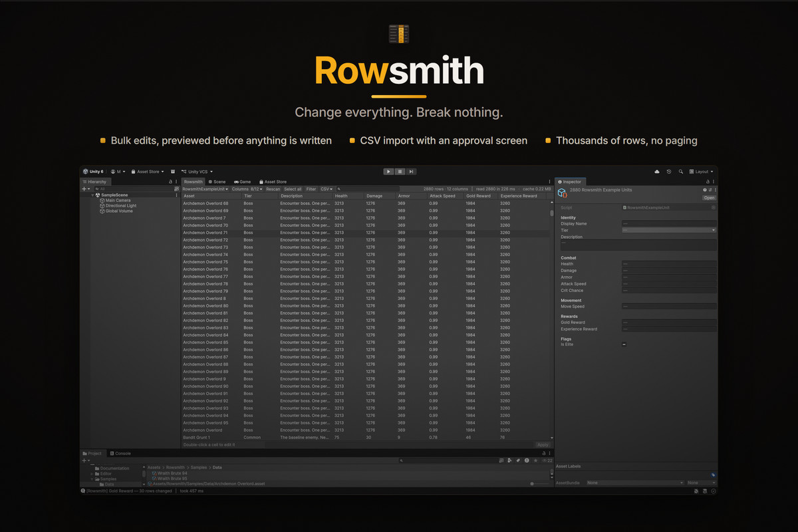Image resolution: width=798 pixels, height=532 pixels.
Task: Select the Inspector tab
Action: click(569, 182)
